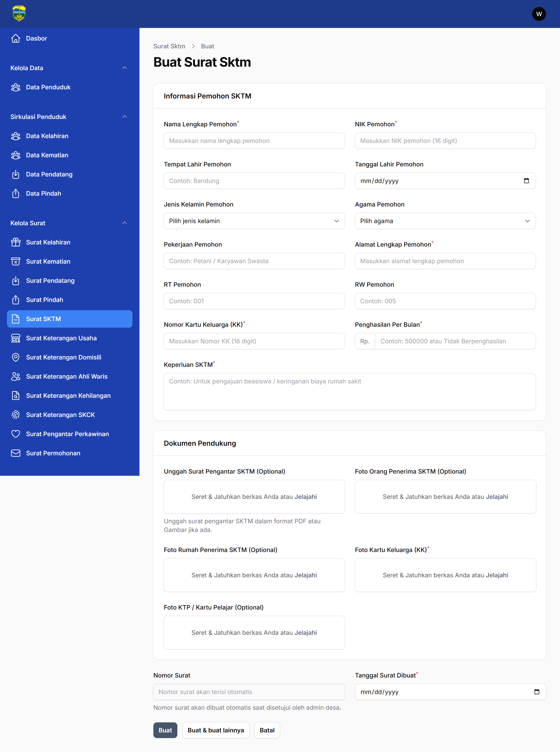Click the Surat Keterangan Domisili pin icon

pyautogui.click(x=16, y=357)
